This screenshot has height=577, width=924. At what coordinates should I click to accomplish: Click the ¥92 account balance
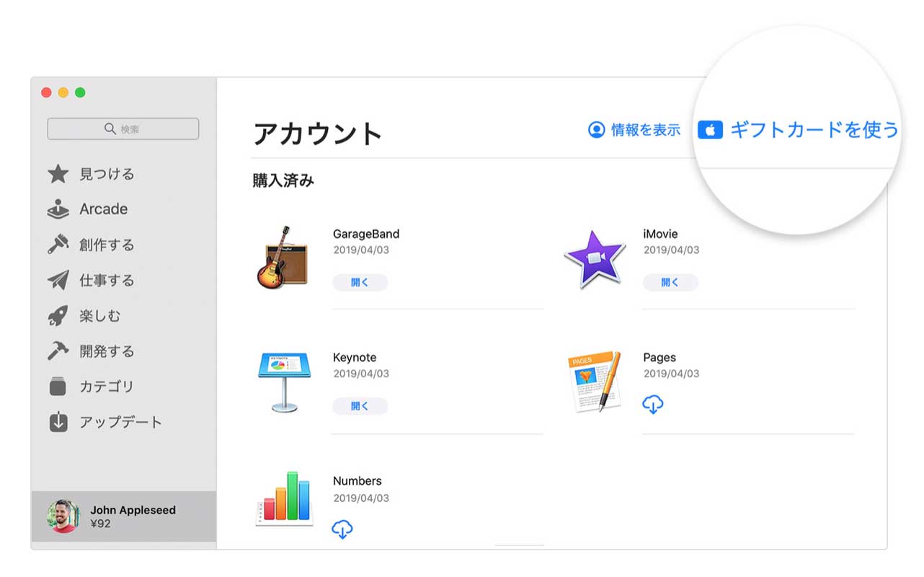pos(100,524)
